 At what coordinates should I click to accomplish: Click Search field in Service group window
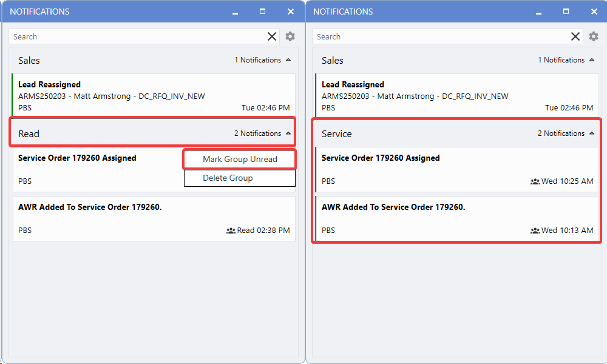440,36
